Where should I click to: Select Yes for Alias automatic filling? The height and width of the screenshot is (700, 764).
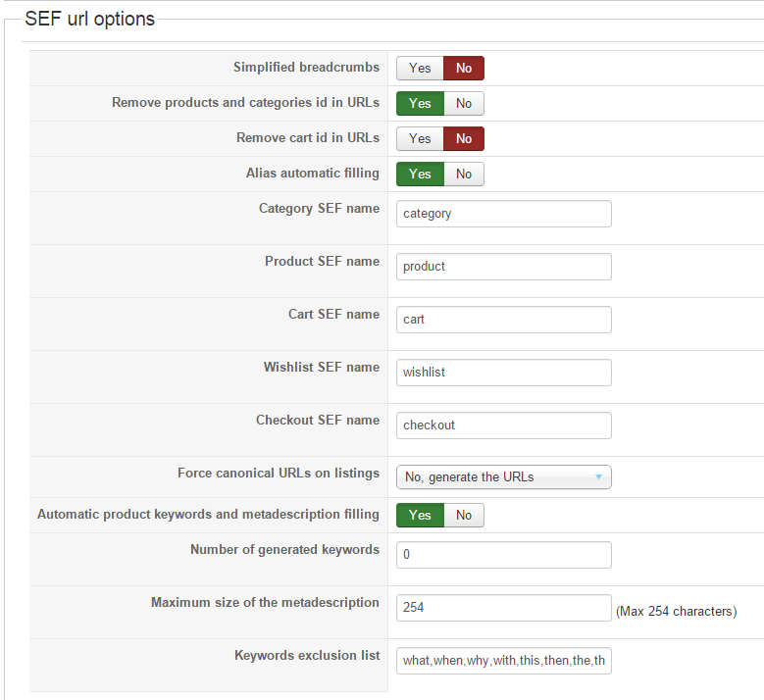point(420,175)
